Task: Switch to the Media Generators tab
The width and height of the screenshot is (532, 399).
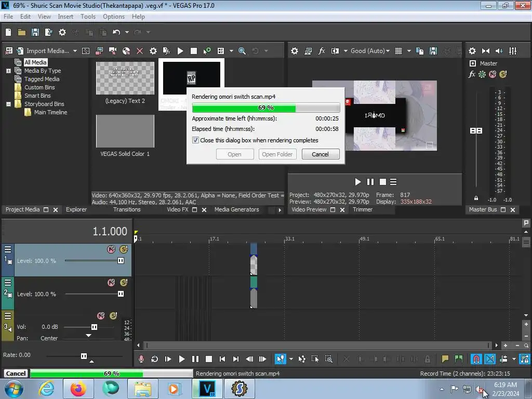Action: (x=236, y=210)
